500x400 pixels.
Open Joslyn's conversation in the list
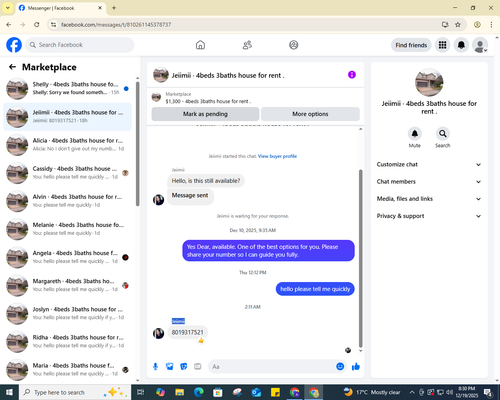(x=67, y=313)
